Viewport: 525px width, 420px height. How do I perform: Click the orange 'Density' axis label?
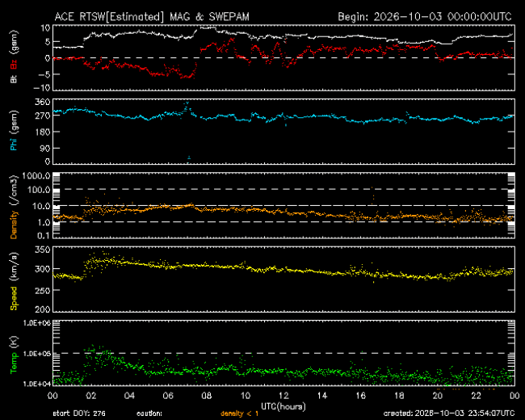(14, 225)
